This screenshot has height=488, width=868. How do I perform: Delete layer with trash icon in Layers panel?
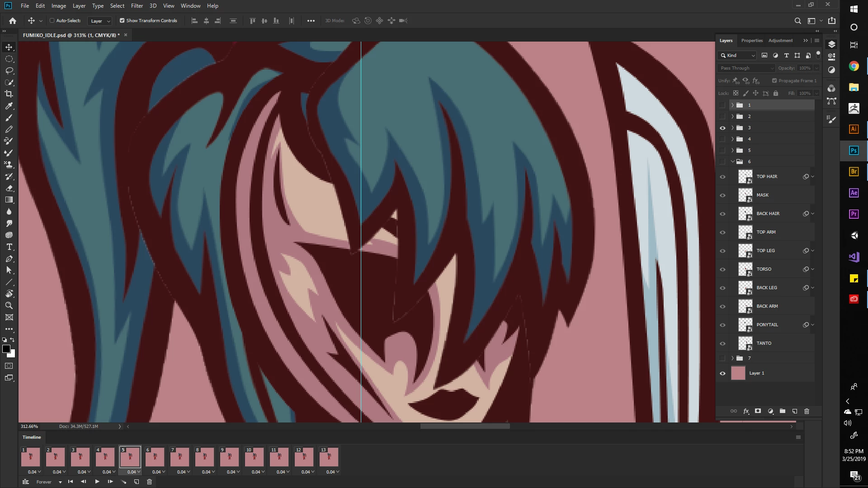pyautogui.click(x=807, y=411)
